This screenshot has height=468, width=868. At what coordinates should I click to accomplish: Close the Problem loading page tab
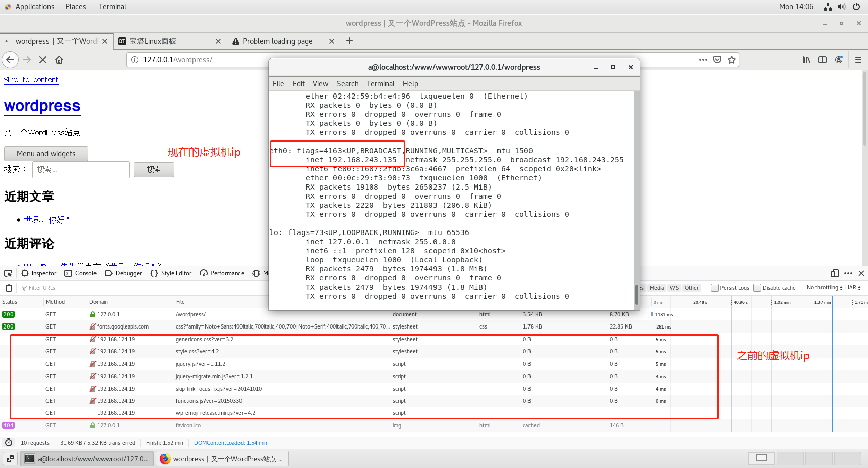tap(332, 41)
